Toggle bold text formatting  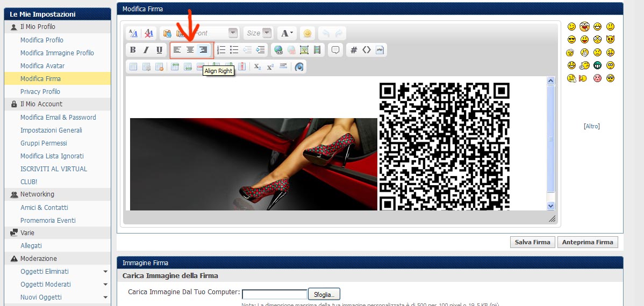133,50
